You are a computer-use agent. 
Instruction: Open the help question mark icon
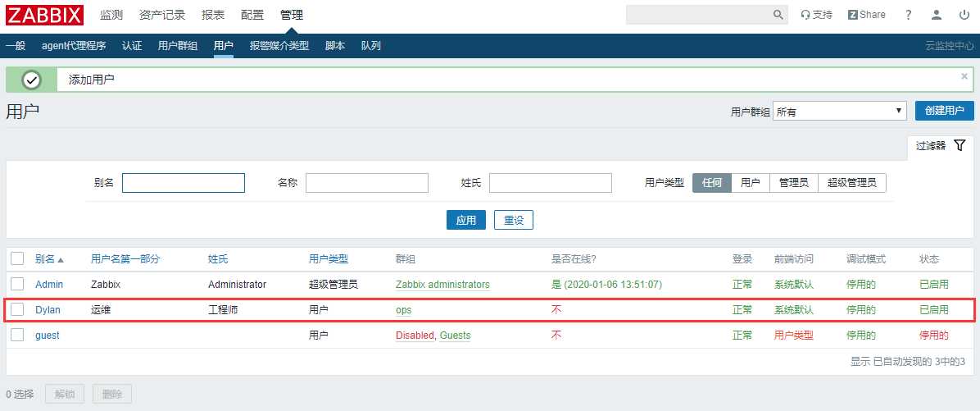(909, 15)
